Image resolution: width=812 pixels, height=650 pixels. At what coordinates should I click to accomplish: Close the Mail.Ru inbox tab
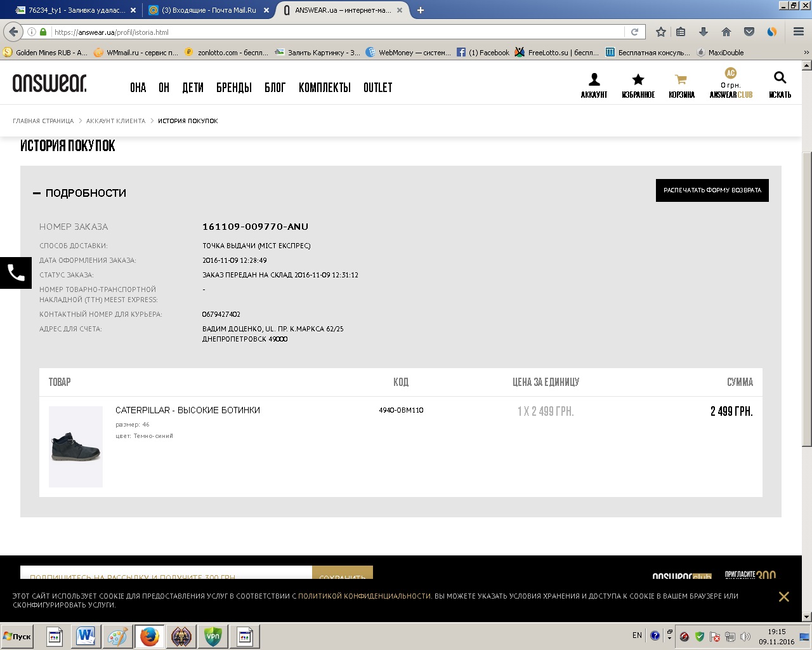(x=266, y=10)
